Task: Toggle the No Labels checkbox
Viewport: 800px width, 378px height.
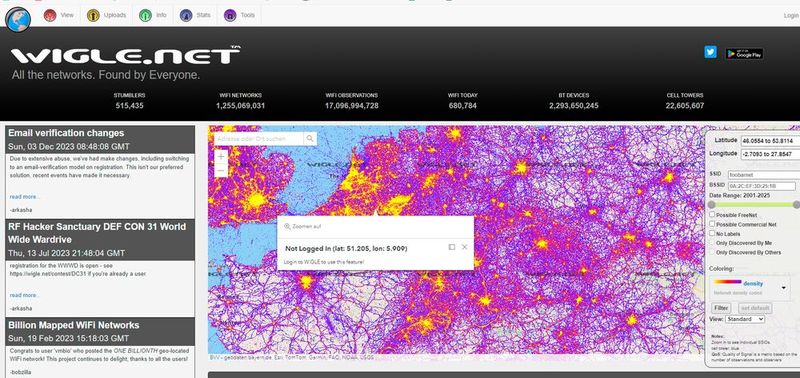Action: coord(712,233)
